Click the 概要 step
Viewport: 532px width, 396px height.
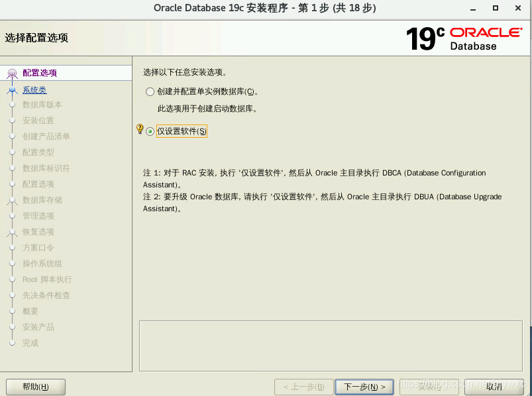tap(30, 311)
